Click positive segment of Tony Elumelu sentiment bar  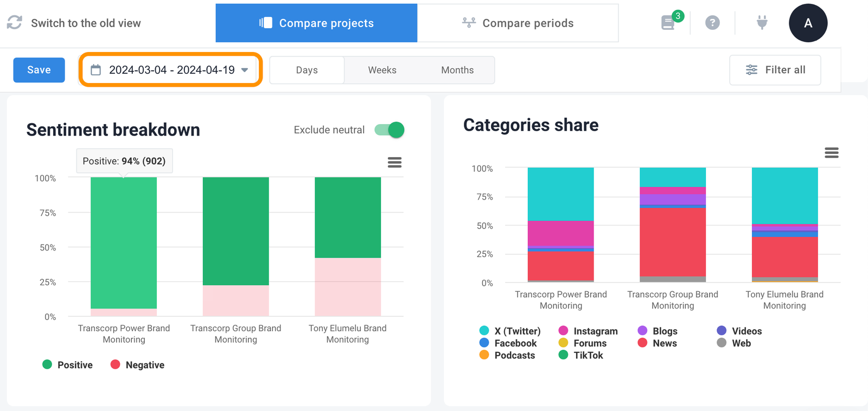348,217
